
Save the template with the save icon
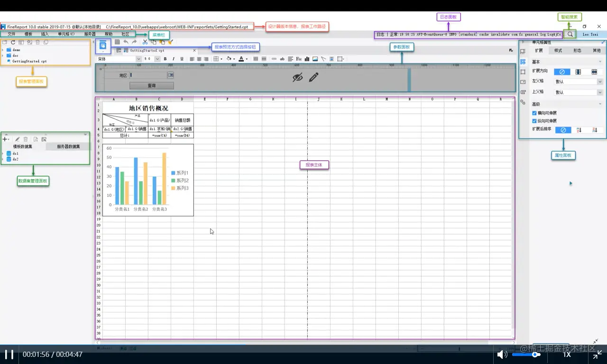point(117,42)
